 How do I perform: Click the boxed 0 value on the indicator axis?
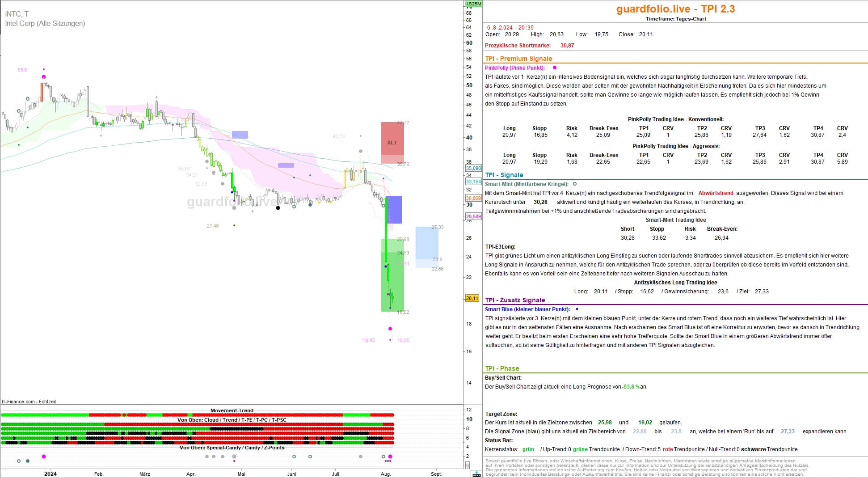(468, 465)
